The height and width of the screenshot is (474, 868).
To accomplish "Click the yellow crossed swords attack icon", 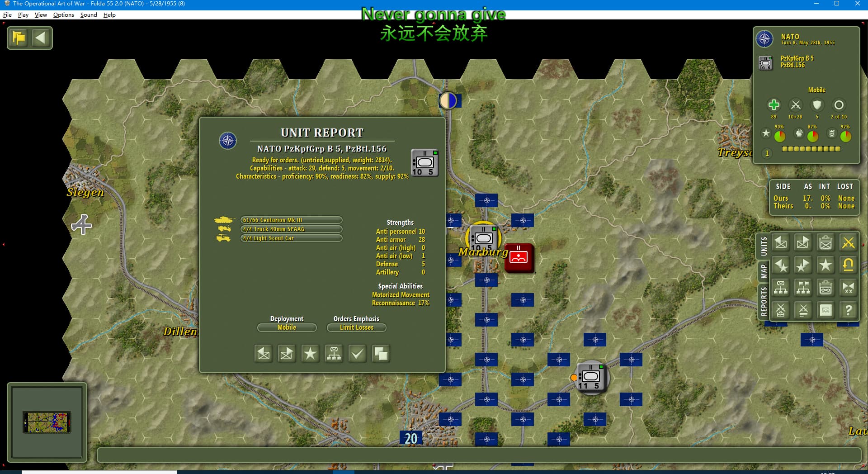I will (849, 243).
